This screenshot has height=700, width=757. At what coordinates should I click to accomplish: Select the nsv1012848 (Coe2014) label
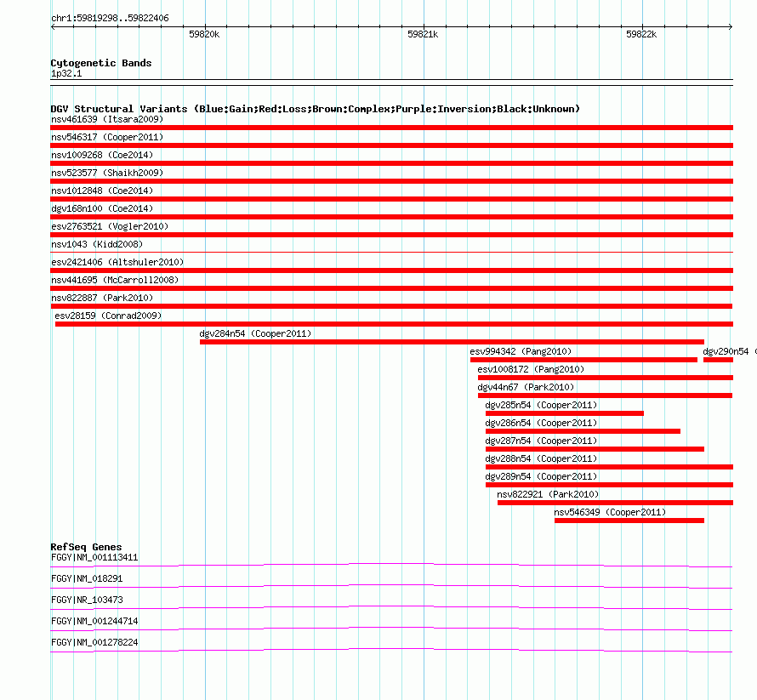click(x=102, y=191)
